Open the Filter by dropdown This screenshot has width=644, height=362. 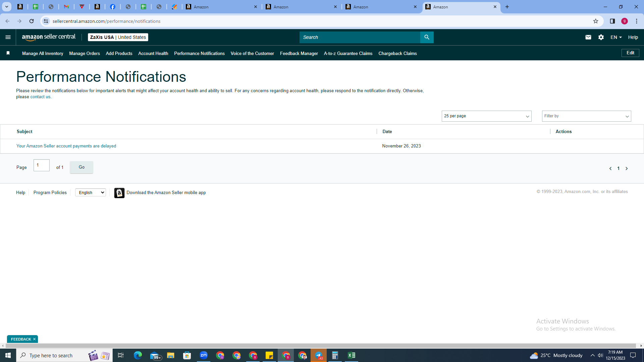tap(586, 116)
